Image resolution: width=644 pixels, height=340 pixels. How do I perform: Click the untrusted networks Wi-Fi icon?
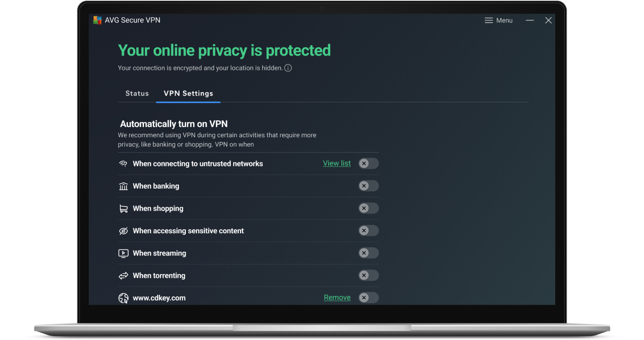pyautogui.click(x=123, y=163)
